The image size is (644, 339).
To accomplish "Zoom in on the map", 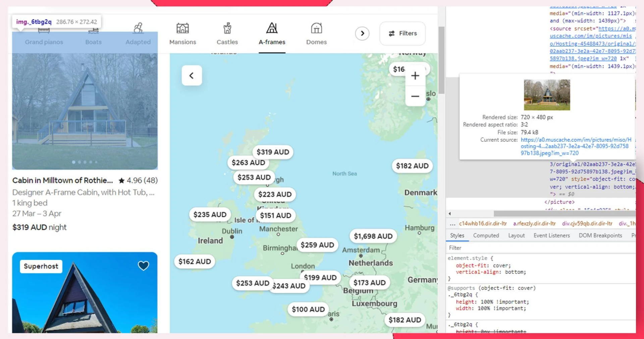I will point(415,76).
